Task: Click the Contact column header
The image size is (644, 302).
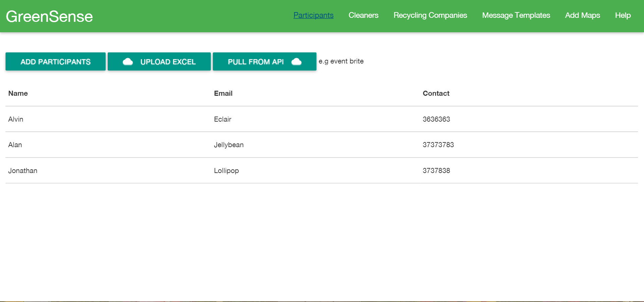Action: pos(436,93)
